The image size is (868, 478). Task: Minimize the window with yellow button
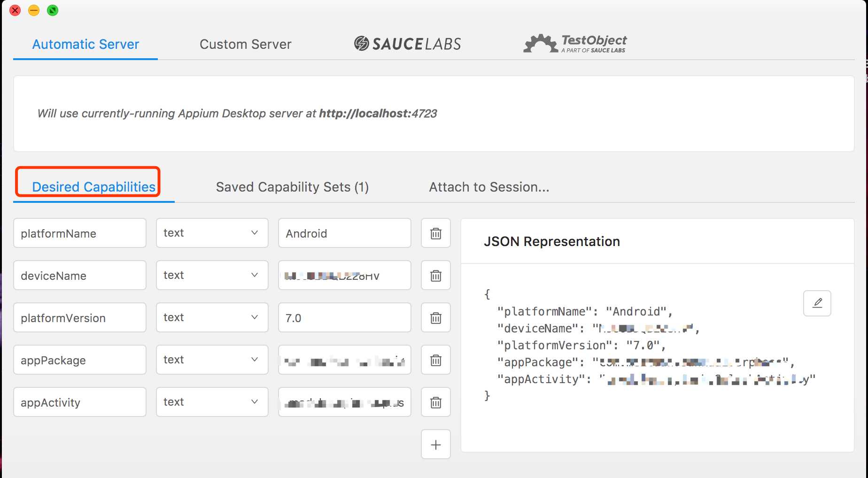coord(34,10)
